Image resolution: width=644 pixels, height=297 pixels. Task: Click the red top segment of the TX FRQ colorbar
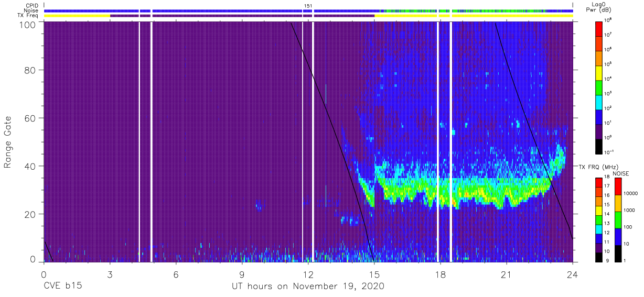coord(599,182)
